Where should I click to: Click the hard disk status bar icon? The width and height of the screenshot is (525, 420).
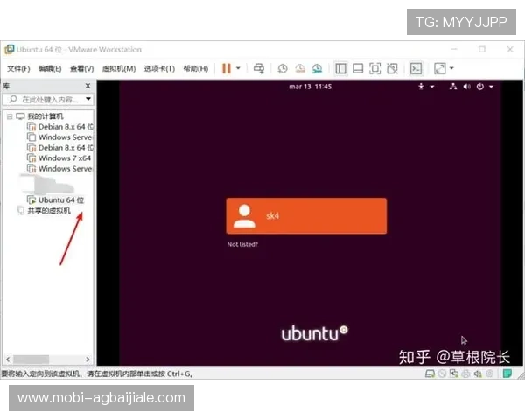coord(430,374)
